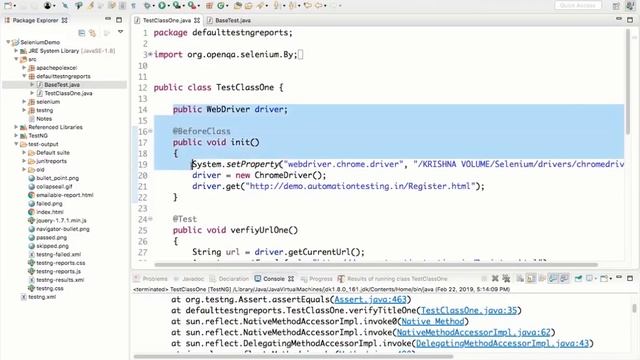Select testng.xml at project root

[42, 297]
